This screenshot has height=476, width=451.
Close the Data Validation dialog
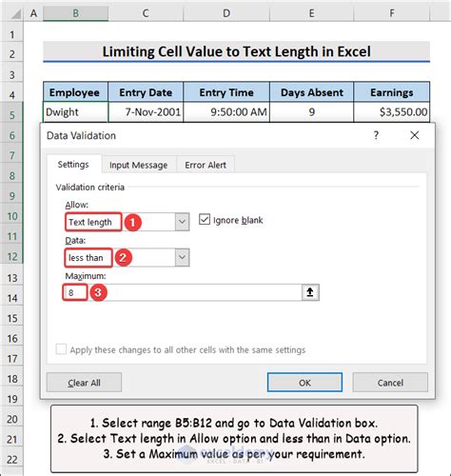tap(414, 135)
